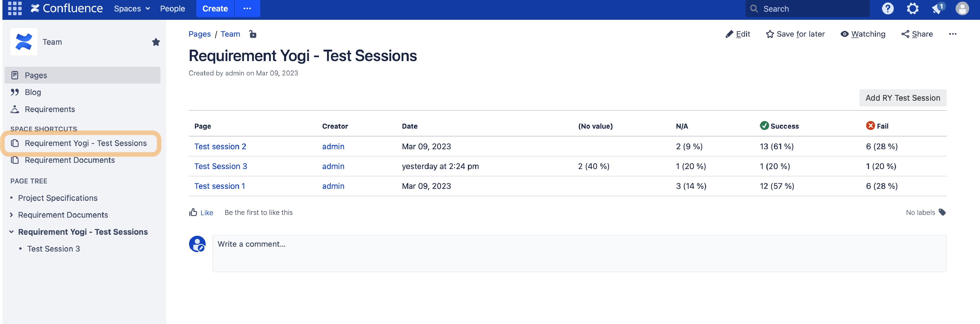Open the Pages section icon in sidebar
The height and width of the screenshot is (324, 980).
(x=14, y=75)
